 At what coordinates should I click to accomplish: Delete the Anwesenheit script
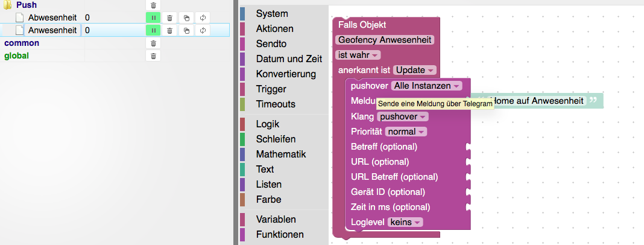point(170,30)
